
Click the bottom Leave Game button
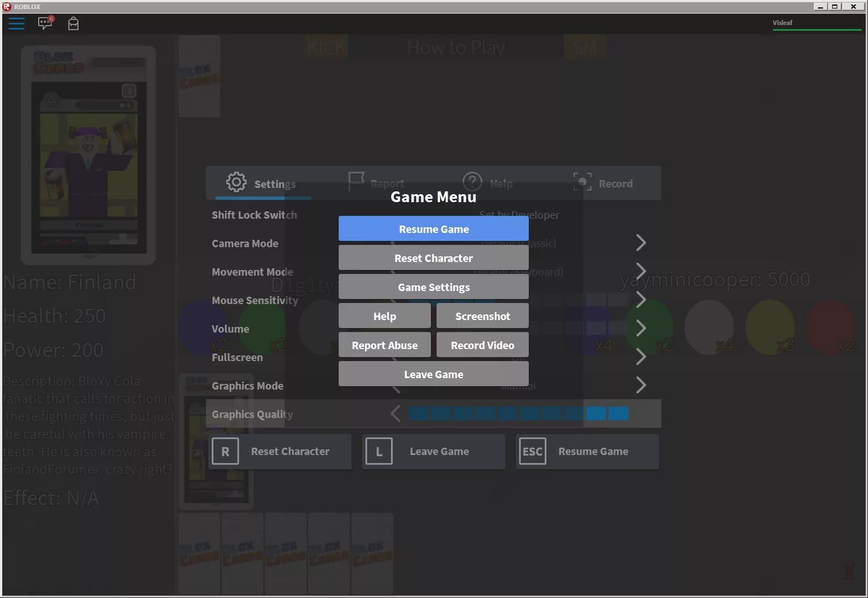click(x=433, y=452)
